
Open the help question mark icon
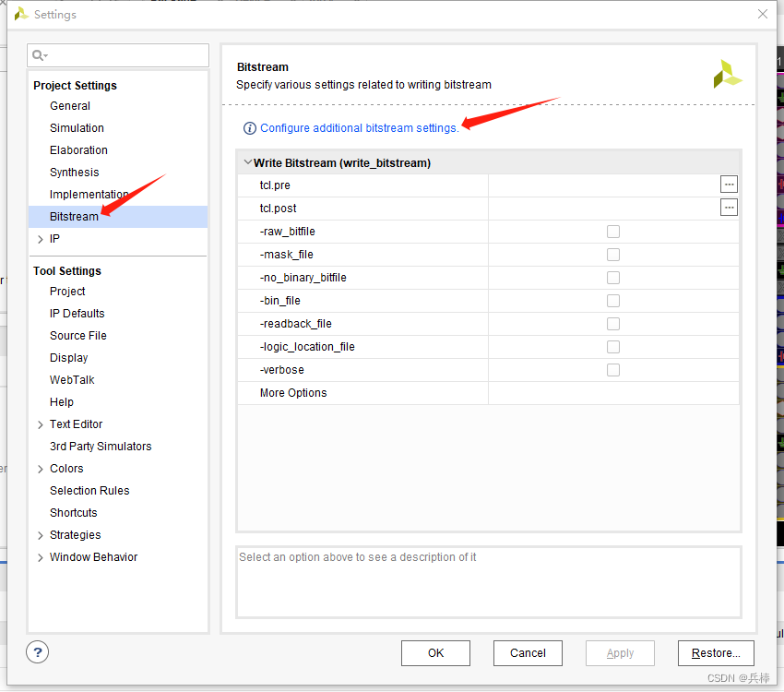(38, 652)
